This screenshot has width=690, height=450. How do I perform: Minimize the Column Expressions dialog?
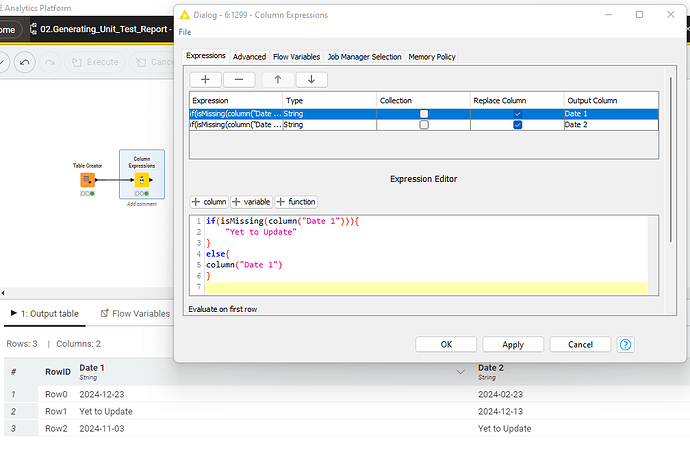coord(608,15)
